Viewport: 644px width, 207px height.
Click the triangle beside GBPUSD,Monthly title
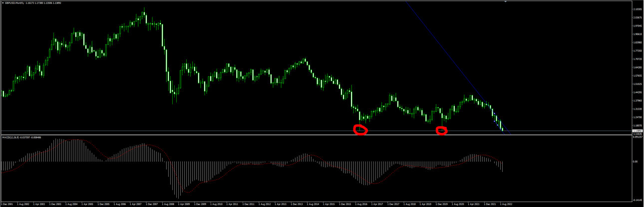coord(2,2)
